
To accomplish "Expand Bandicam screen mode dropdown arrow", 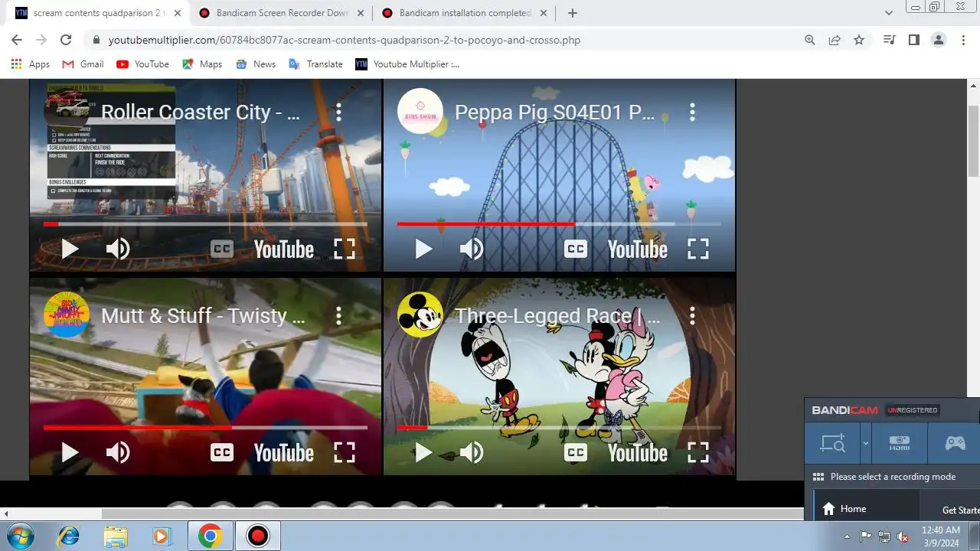I will tap(866, 443).
